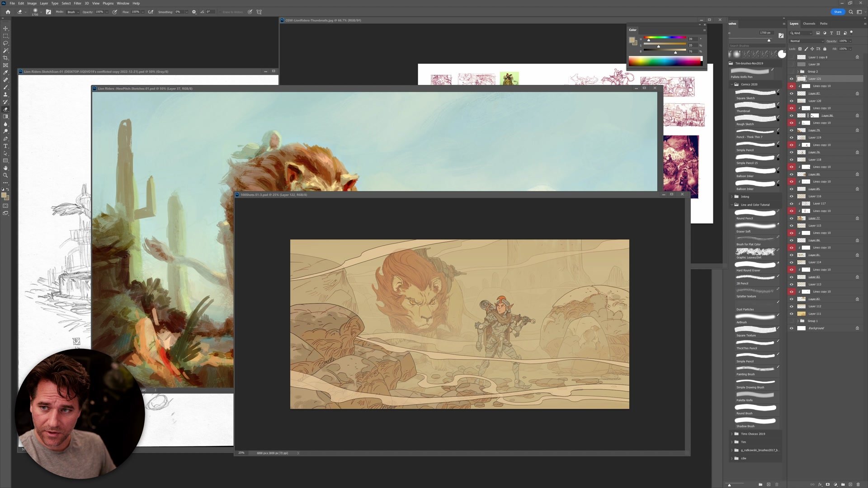
Task: Click the foreground color swatch
Action: click(x=4, y=195)
